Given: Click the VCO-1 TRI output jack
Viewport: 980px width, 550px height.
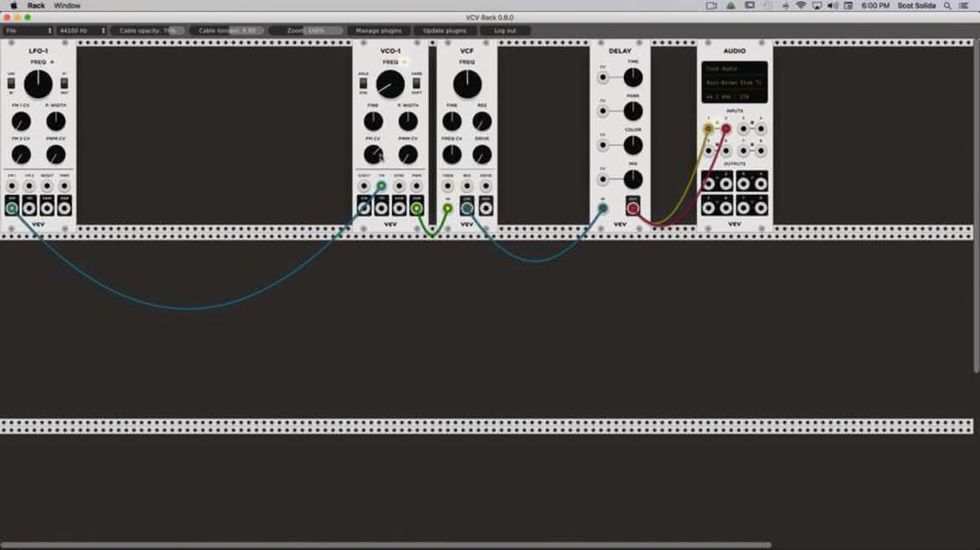Looking at the screenshot, I should [381, 208].
